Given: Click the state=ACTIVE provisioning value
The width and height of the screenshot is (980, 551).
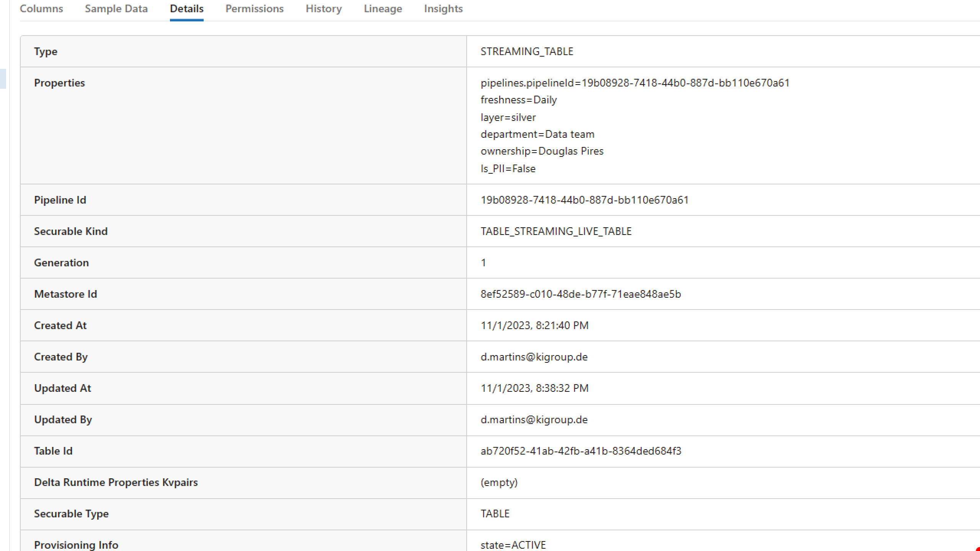Looking at the screenshot, I should point(513,545).
